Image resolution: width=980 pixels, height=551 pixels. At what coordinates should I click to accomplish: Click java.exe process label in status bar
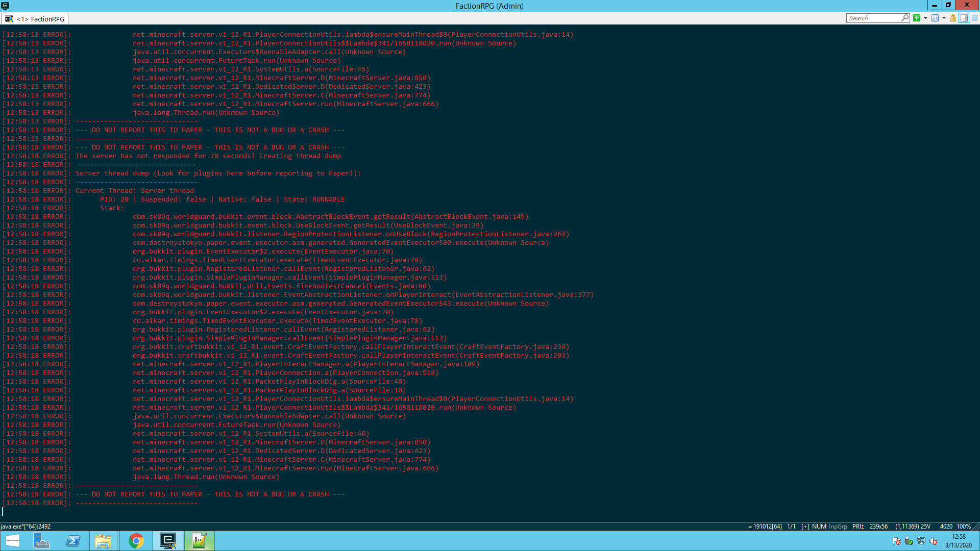pyautogui.click(x=26, y=527)
